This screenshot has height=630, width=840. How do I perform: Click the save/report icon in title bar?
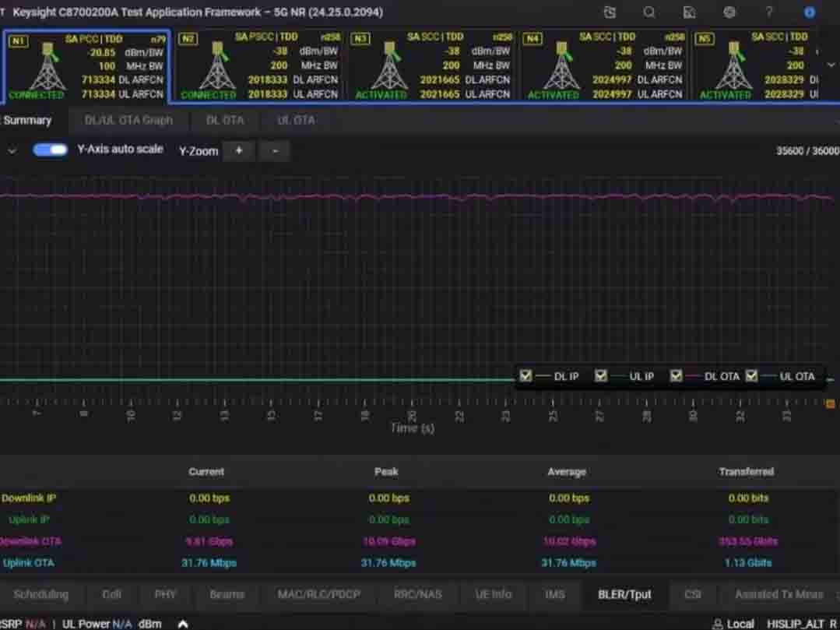pyautogui.click(x=690, y=12)
